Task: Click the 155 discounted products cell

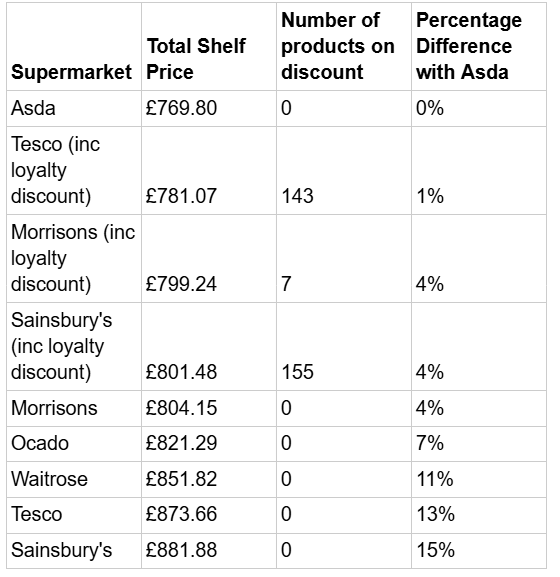Action: 344,347
